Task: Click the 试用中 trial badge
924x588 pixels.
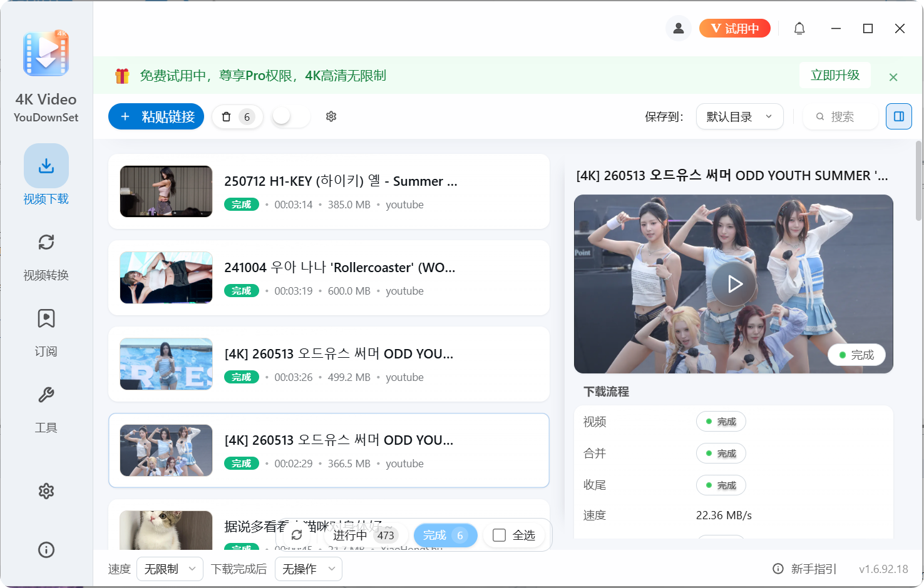Action: point(734,28)
